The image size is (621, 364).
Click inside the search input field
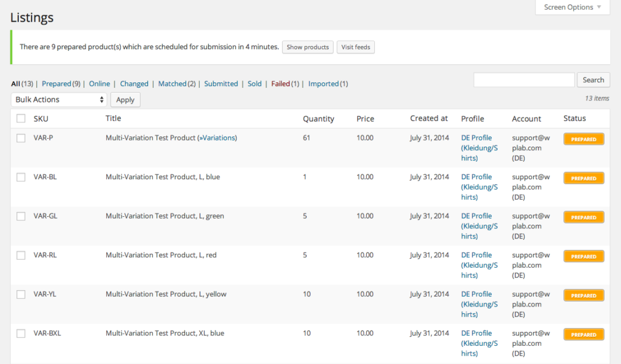(x=523, y=79)
